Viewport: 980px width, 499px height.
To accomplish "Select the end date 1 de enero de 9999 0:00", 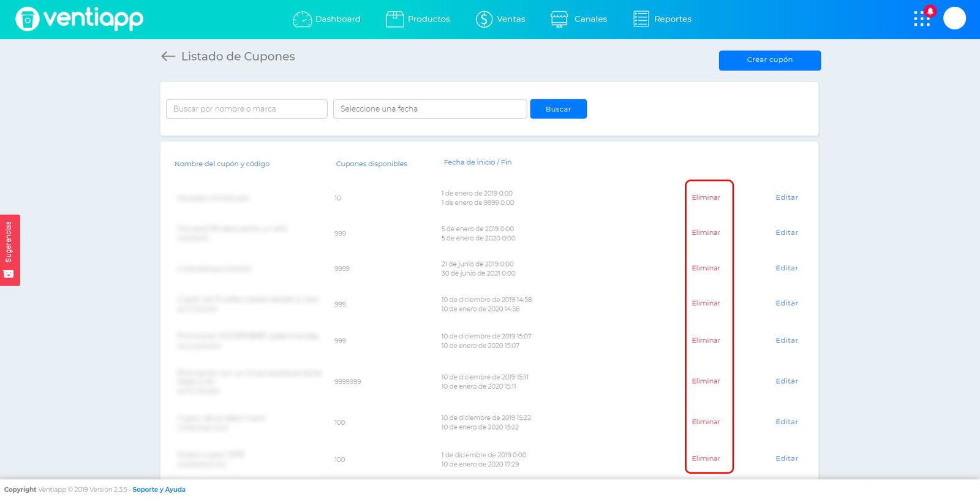I will [478, 203].
